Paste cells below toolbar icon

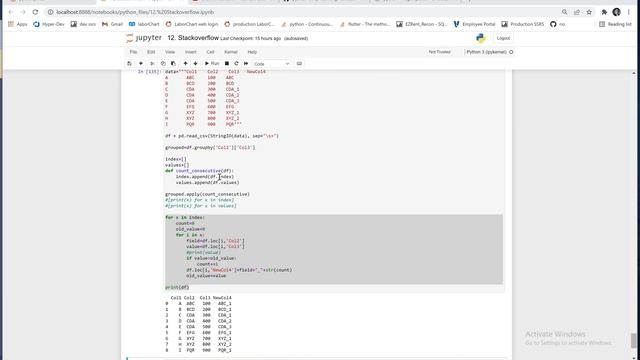pos(173,64)
